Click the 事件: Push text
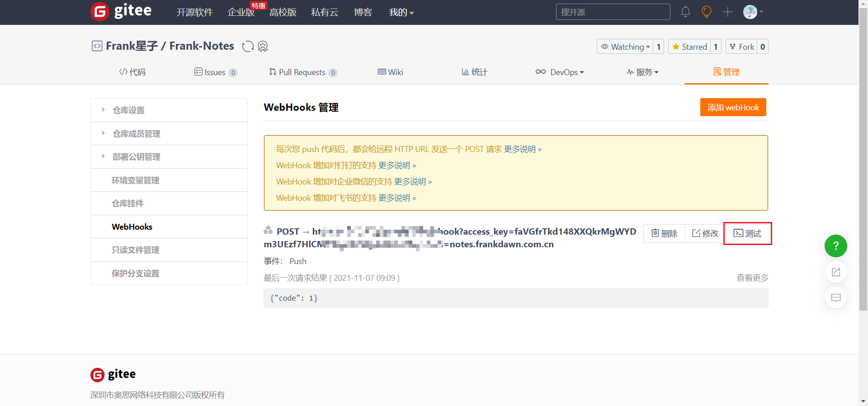Screen dimensions: 868x406 [x=285, y=261]
